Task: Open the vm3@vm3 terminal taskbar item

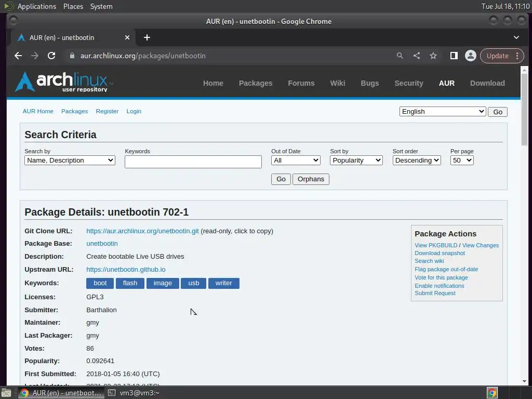Action: (x=134, y=393)
